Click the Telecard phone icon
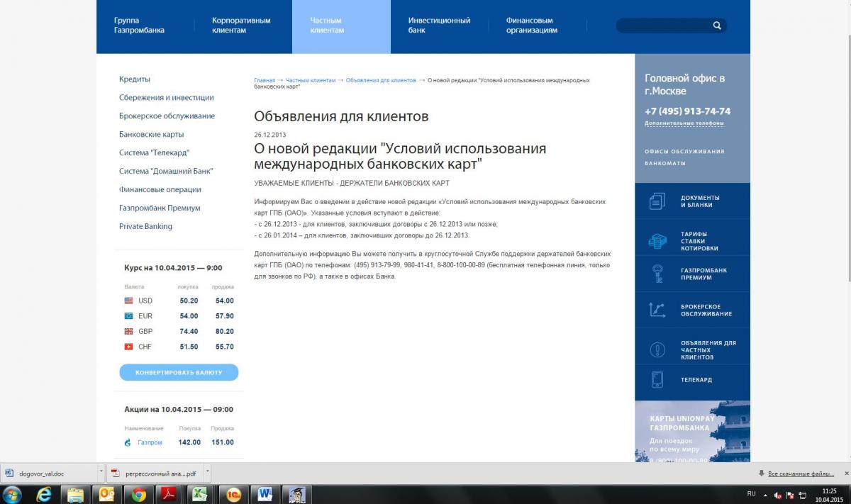Image resolution: width=851 pixels, height=504 pixels. 657,379
